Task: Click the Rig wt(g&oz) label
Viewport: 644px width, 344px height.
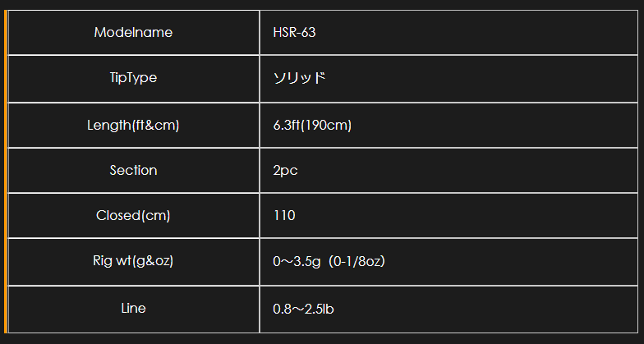Action: [133, 261]
